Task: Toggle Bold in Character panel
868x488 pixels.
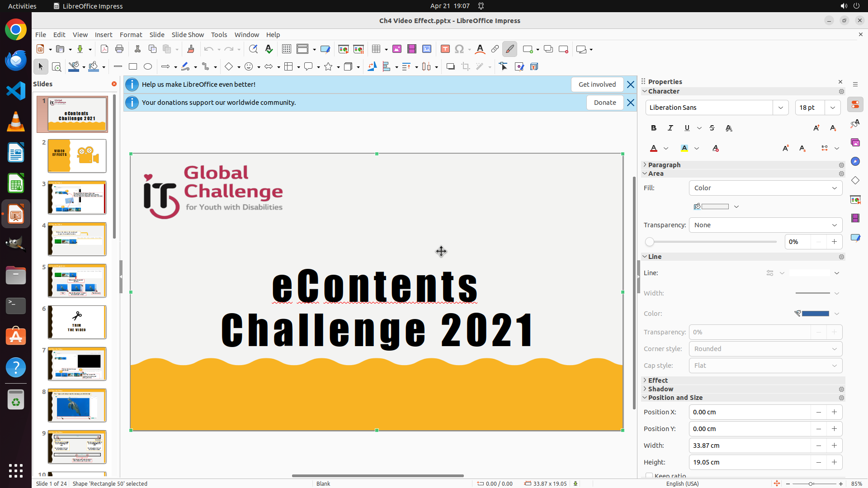Action: tap(654, 128)
